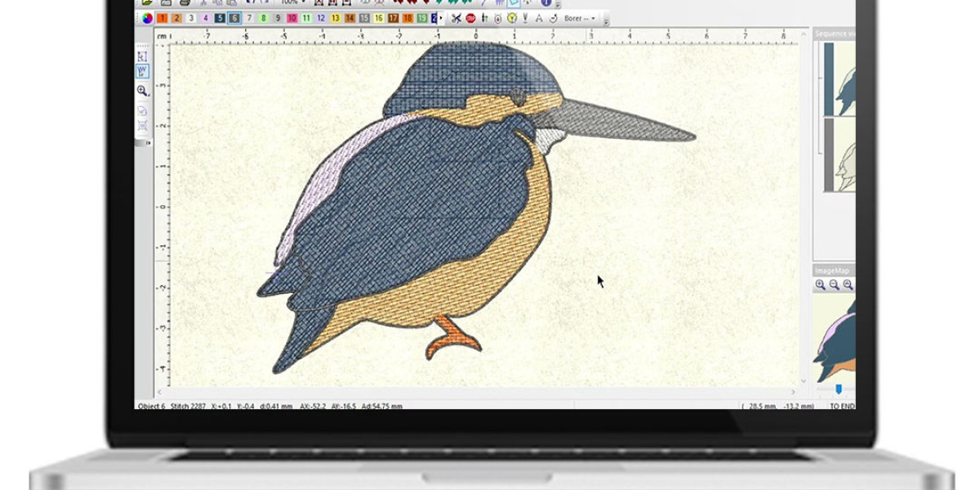The width and height of the screenshot is (980, 490).
Task: Select the Zoom magnifier tool
Action: (142, 91)
